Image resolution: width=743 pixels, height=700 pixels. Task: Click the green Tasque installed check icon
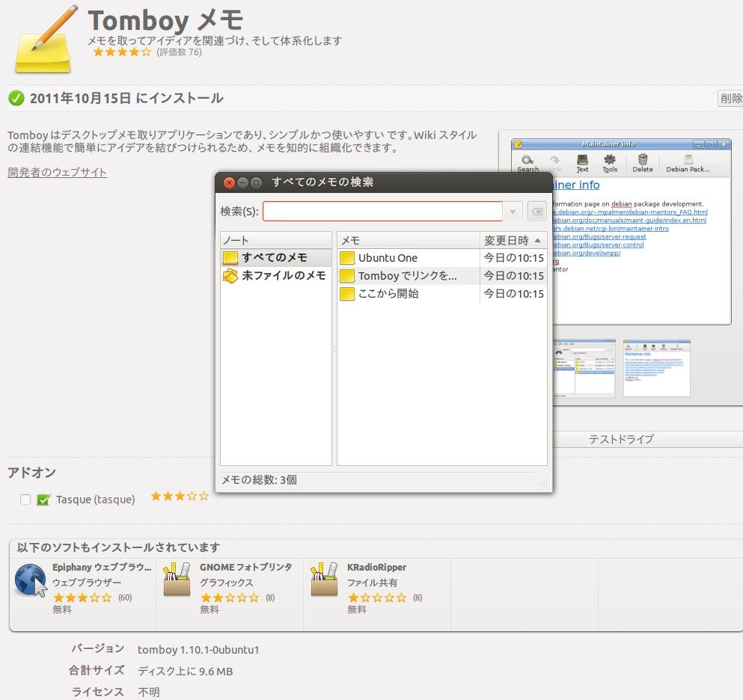click(43, 500)
